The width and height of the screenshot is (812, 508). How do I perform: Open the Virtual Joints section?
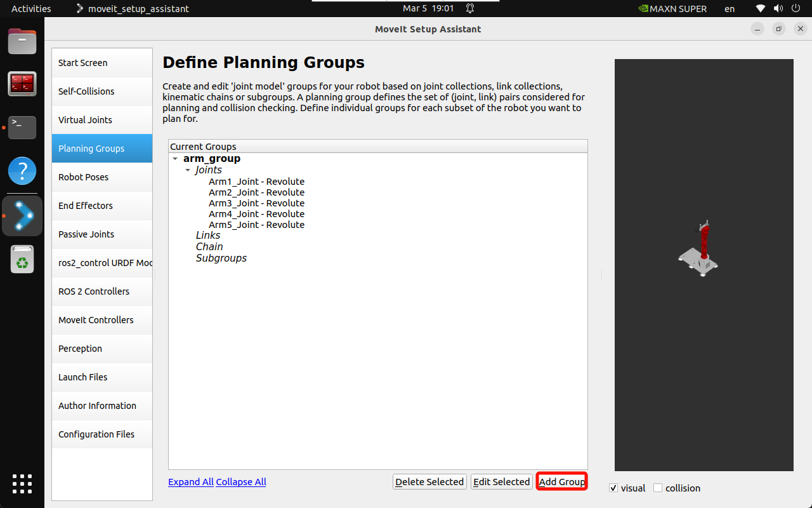[x=102, y=120]
